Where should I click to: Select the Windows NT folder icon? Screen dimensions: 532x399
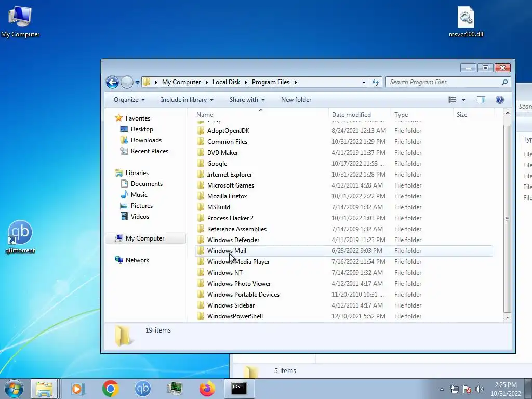[x=201, y=273]
